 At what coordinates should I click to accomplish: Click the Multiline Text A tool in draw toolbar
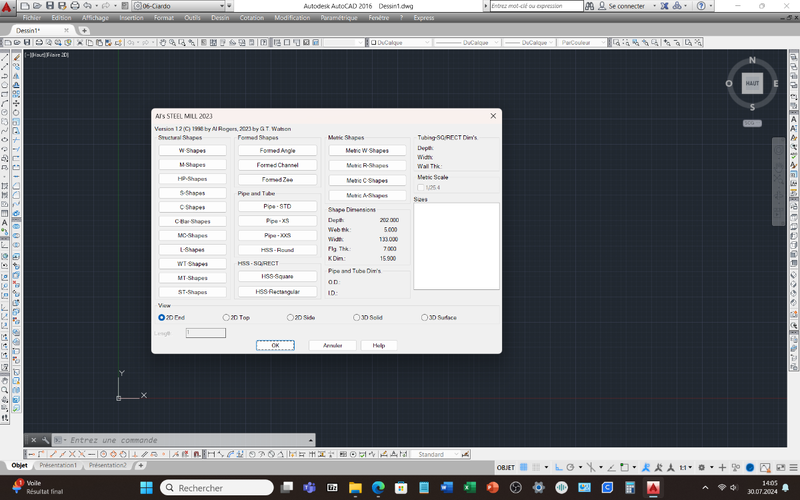pyautogui.click(x=5, y=222)
